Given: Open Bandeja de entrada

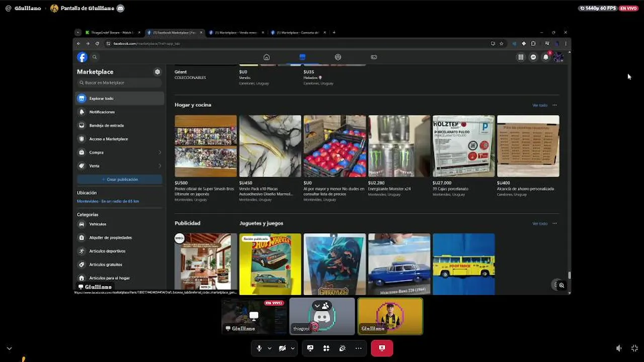Looking at the screenshot, I should (120, 125).
